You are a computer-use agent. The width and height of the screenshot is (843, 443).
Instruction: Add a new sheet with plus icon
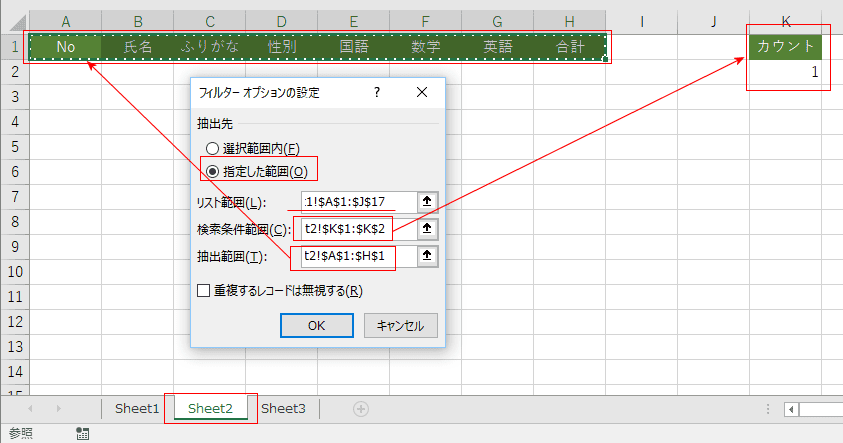[x=361, y=409]
